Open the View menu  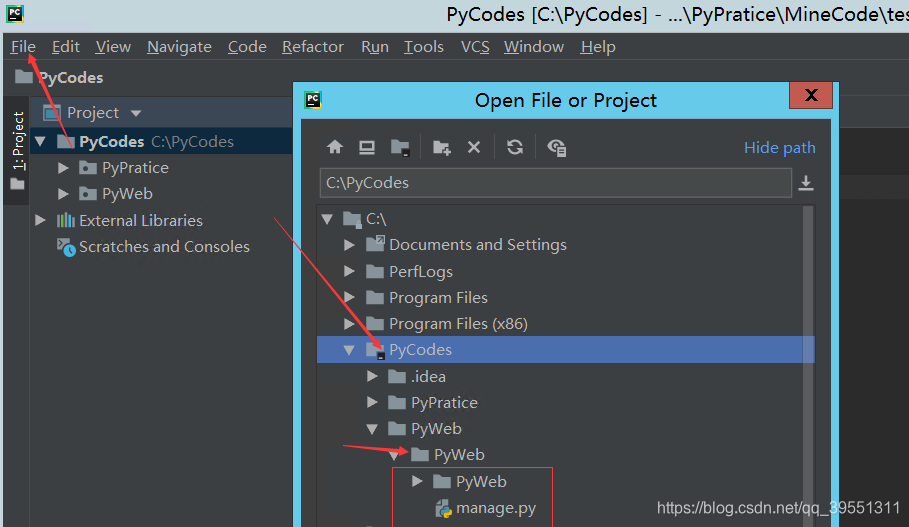click(x=113, y=47)
